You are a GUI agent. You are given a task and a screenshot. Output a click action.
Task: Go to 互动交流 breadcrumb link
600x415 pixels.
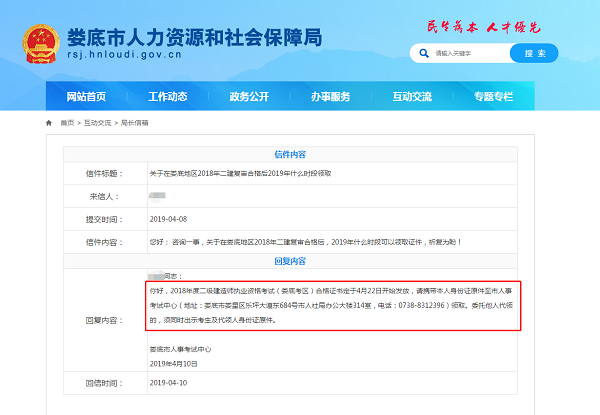[98, 123]
